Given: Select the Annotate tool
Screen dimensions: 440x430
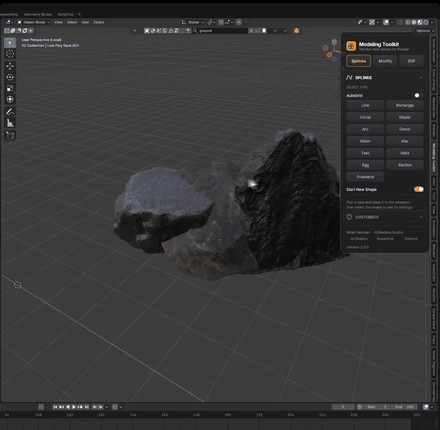Looking at the screenshot, I should pos(10,112).
